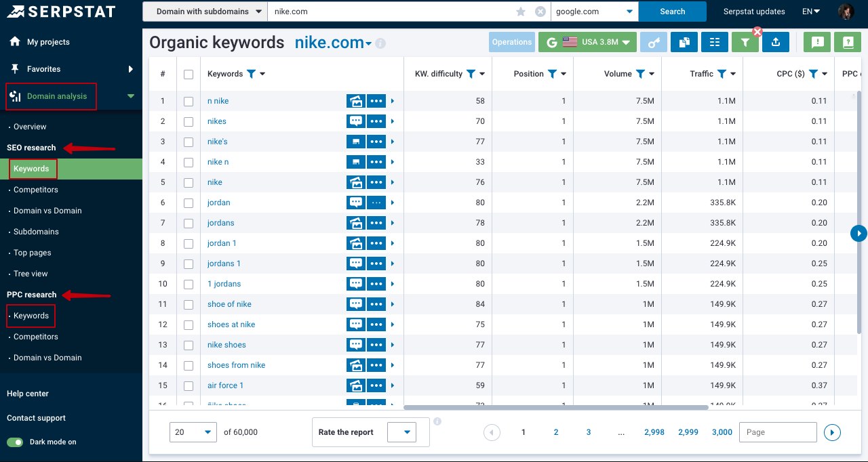Check the box for 'n nike' row
This screenshot has height=462, width=868.
coord(189,101)
